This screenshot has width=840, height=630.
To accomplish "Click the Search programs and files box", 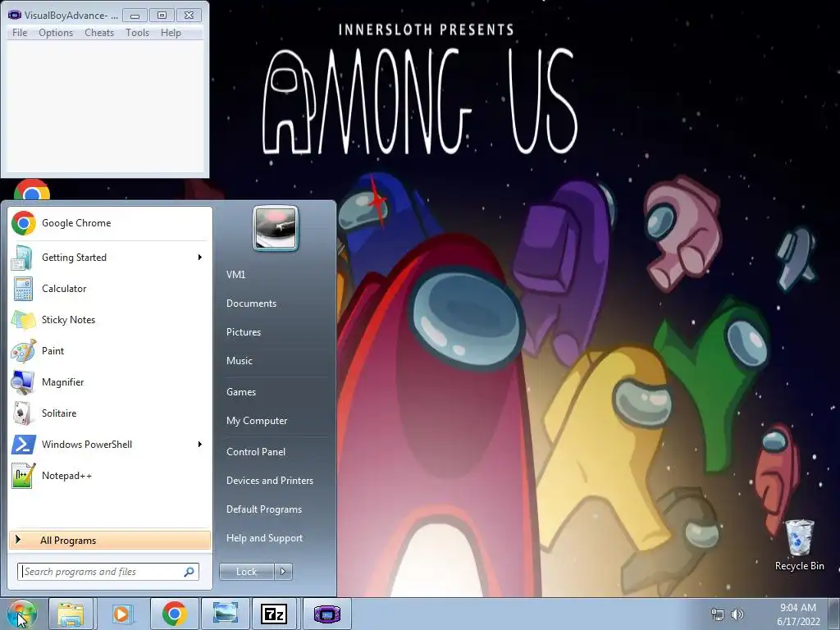I will 108,572.
